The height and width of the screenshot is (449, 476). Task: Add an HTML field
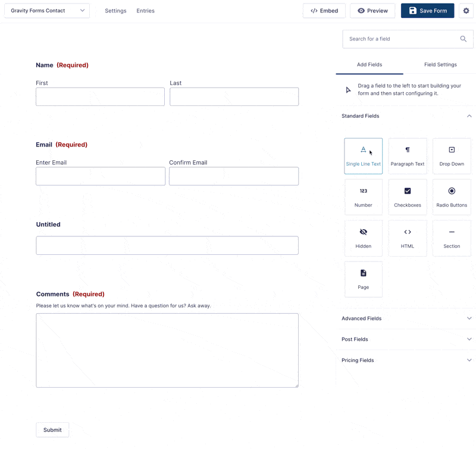pos(408,238)
